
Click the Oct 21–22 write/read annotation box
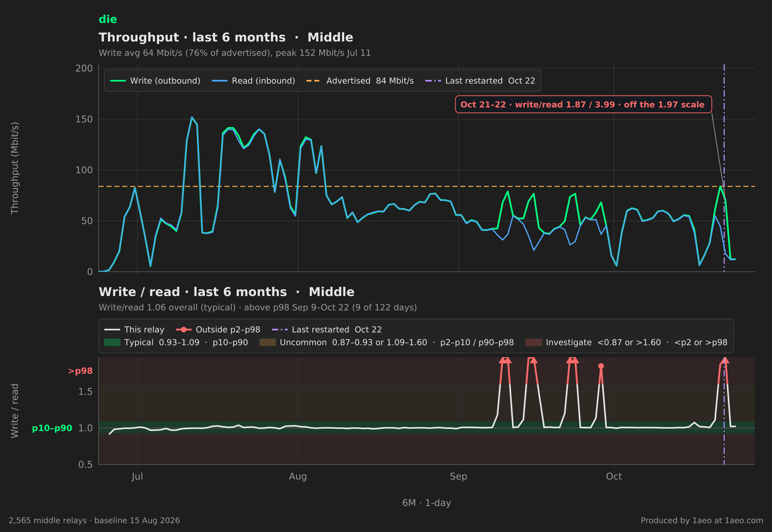point(583,104)
